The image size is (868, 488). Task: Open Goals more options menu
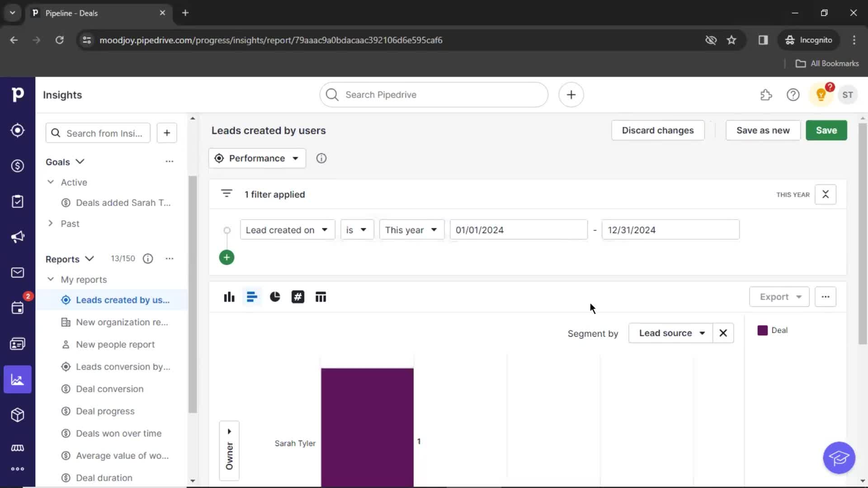(x=170, y=161)
